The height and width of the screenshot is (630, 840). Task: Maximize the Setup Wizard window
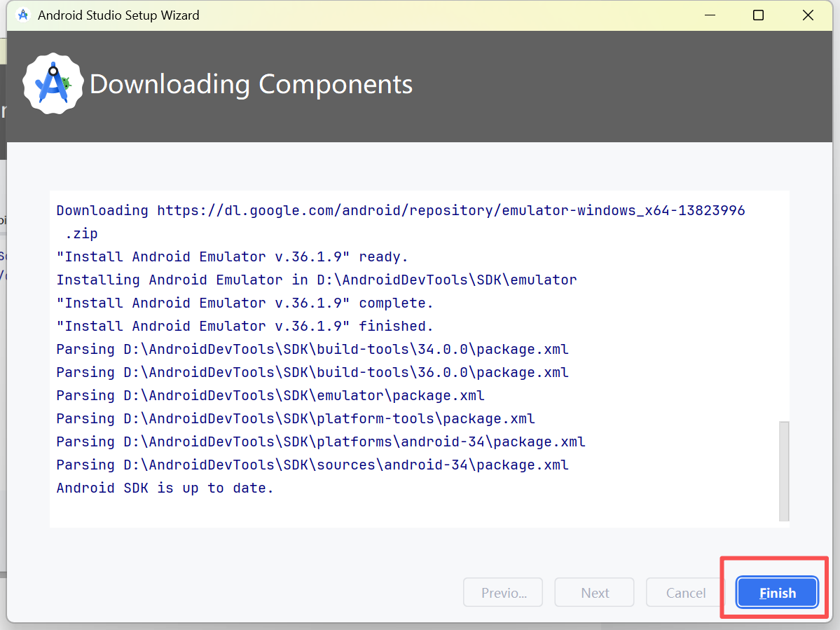pos(758,15)
